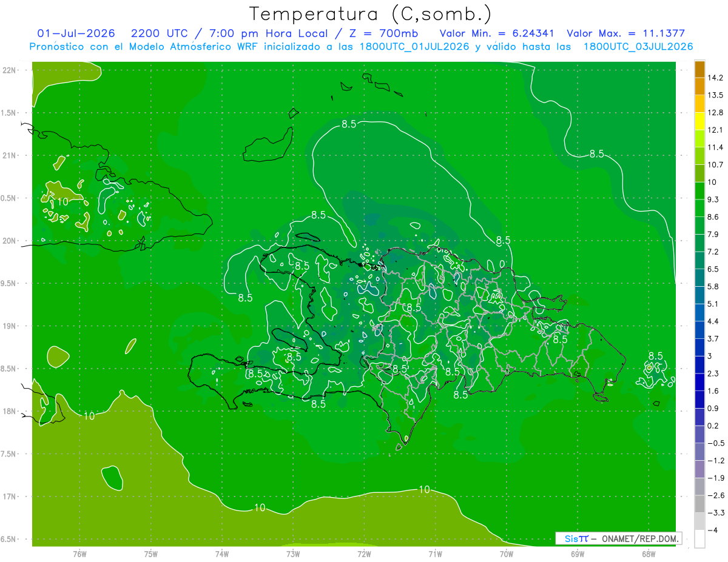Click the '19N' latitude axis label

click(x=9, y=326)
